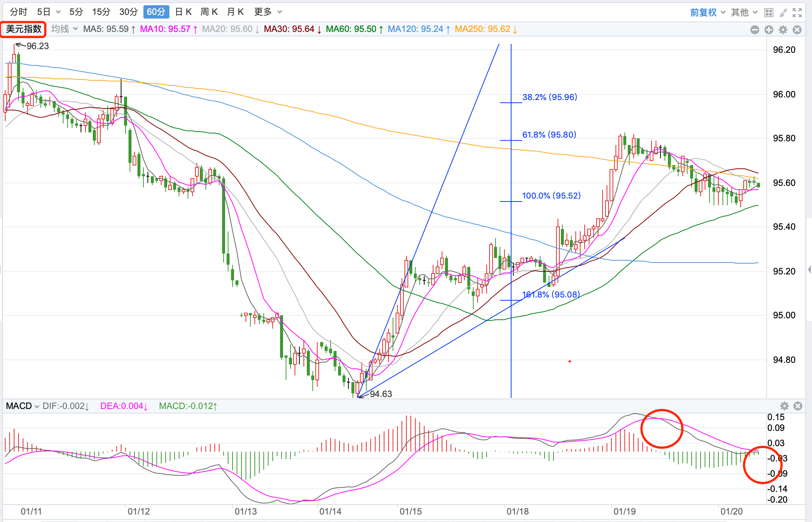
Task: Close the MACD indicator panel
Action: [x=798, y=406]
